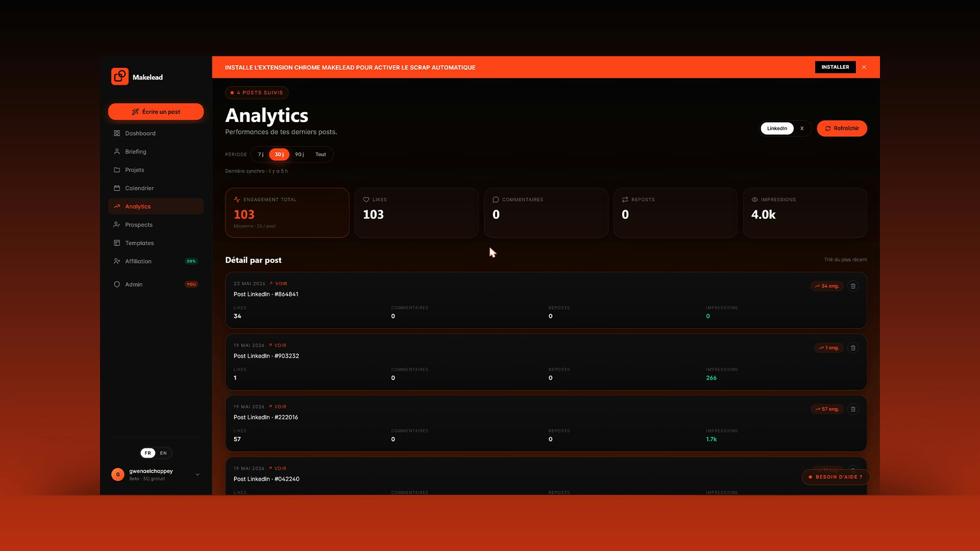
Task: Set period to 7 j
Action: click(260, 155)
